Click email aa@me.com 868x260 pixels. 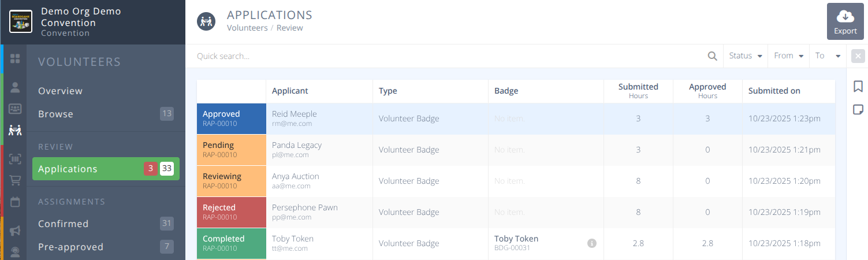[x=291, y=186]
